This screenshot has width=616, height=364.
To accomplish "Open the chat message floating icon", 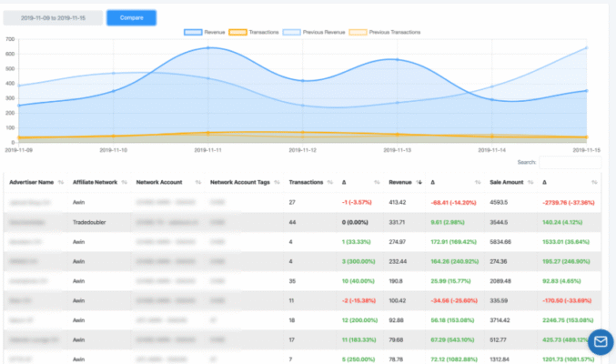I will 600,343.
